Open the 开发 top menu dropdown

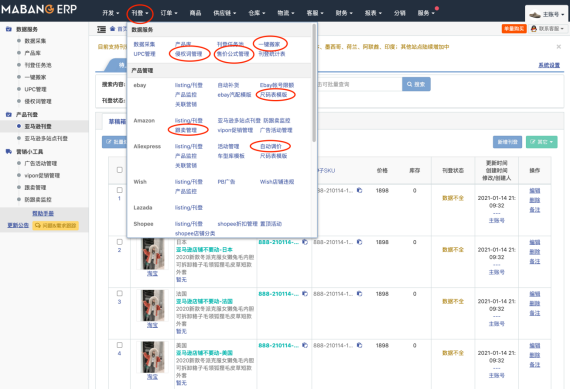pyautogui.click(x=111, y=13)
